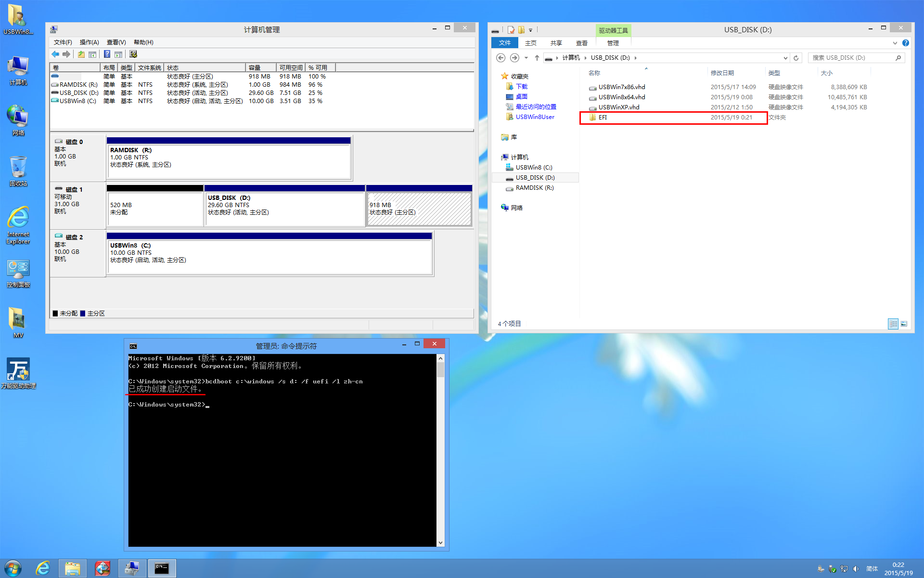Click the 简体 input language indicator

click(872, 569)
